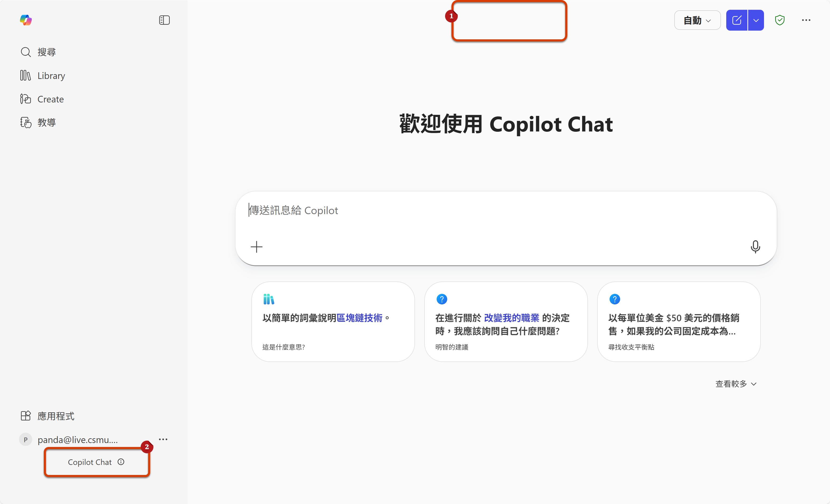This screenshot has height=504, width=830.
Task: Collapse the sidebar panel icon
Action: 164,20
